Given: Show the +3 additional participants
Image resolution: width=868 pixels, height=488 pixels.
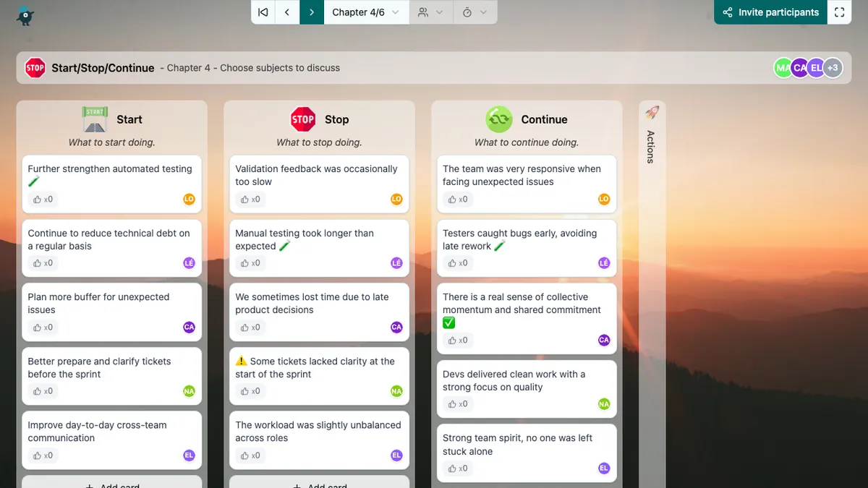Looking at the screenshot, I should tap(833, 68).
